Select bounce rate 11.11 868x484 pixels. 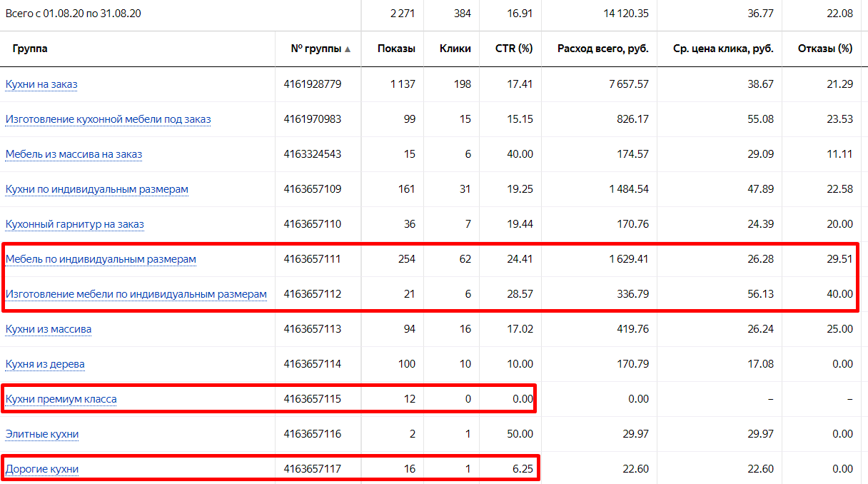pyautogui.click(x=839, y=154)
